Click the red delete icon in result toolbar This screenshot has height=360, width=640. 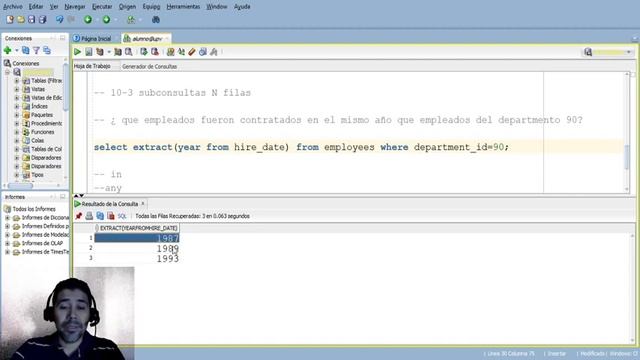[x=111, y=216]
